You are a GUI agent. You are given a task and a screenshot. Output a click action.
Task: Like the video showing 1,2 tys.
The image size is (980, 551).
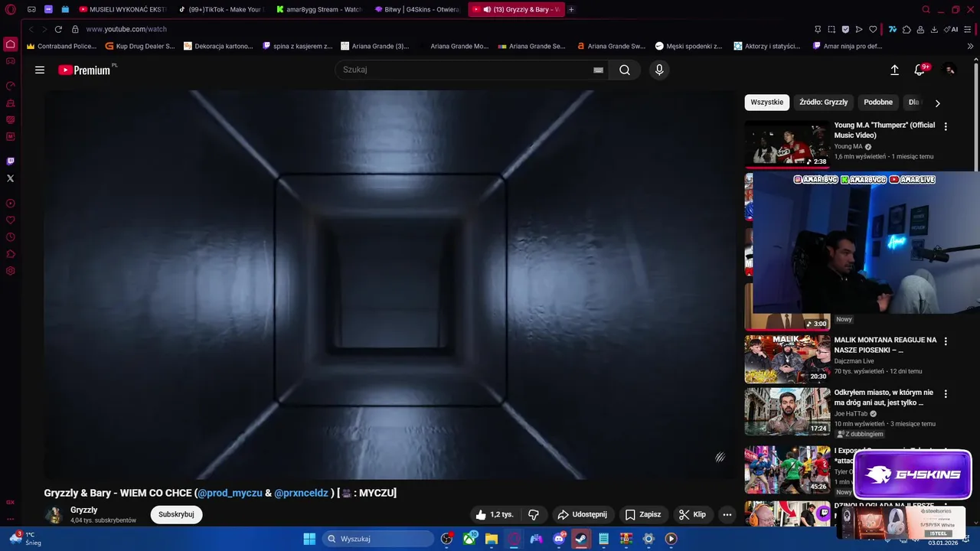[x=494, y=514]
